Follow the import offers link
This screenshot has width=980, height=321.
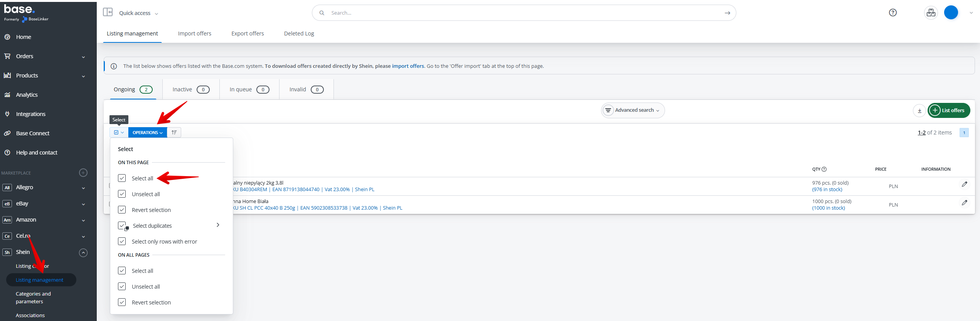[407, 66]
